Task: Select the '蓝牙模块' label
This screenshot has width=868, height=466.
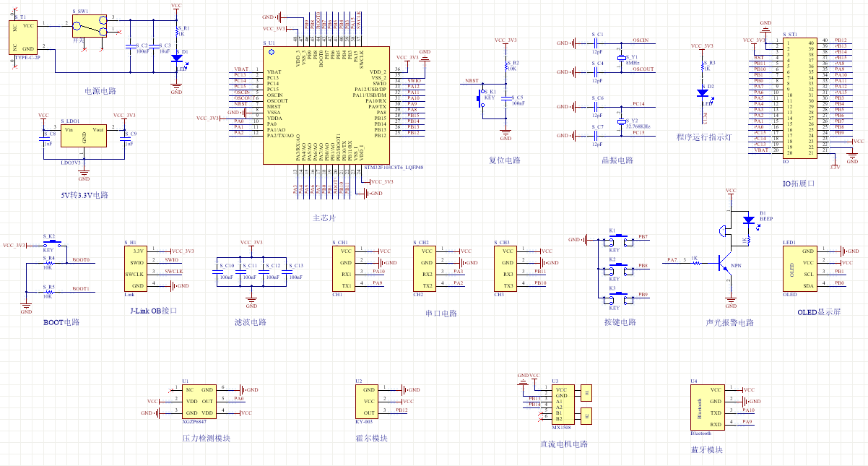Action: click(x=706, y=449)
